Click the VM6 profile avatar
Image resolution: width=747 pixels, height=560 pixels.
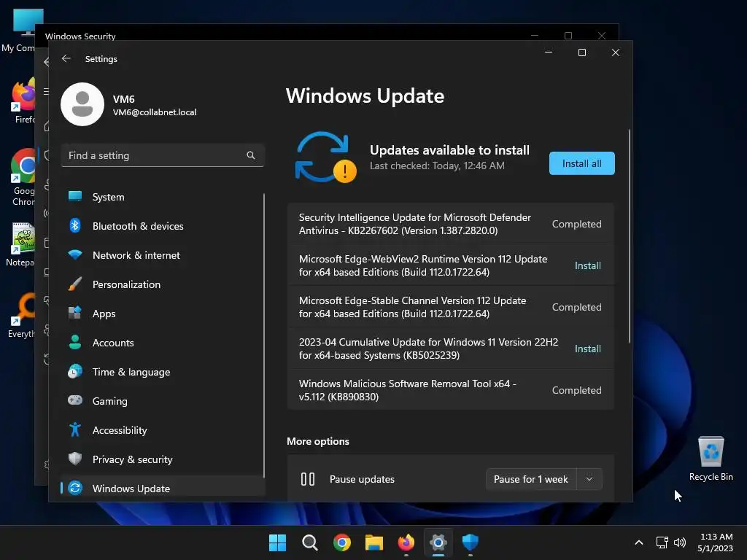[82, 104]
